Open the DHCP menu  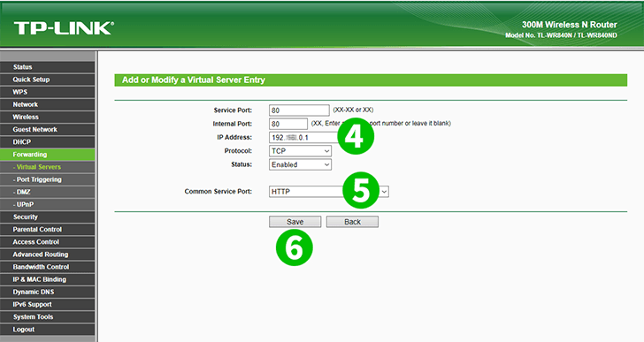(x=47, y=142)
